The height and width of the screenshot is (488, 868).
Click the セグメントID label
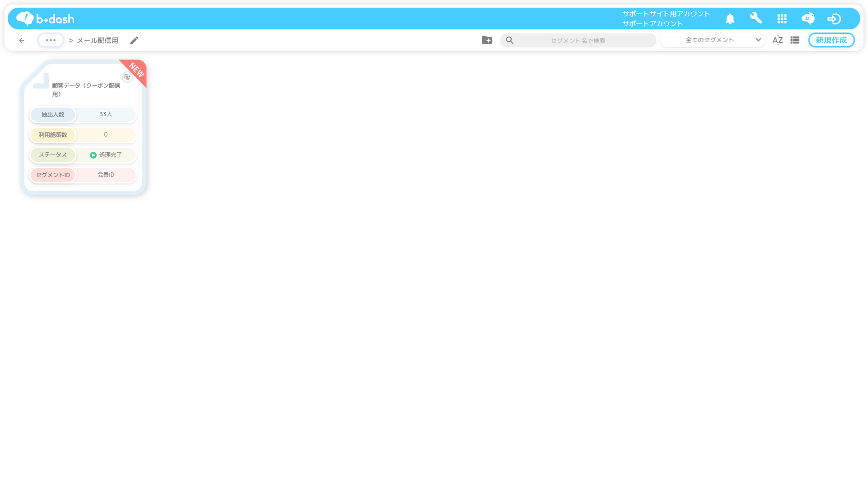tap(53, 175)
